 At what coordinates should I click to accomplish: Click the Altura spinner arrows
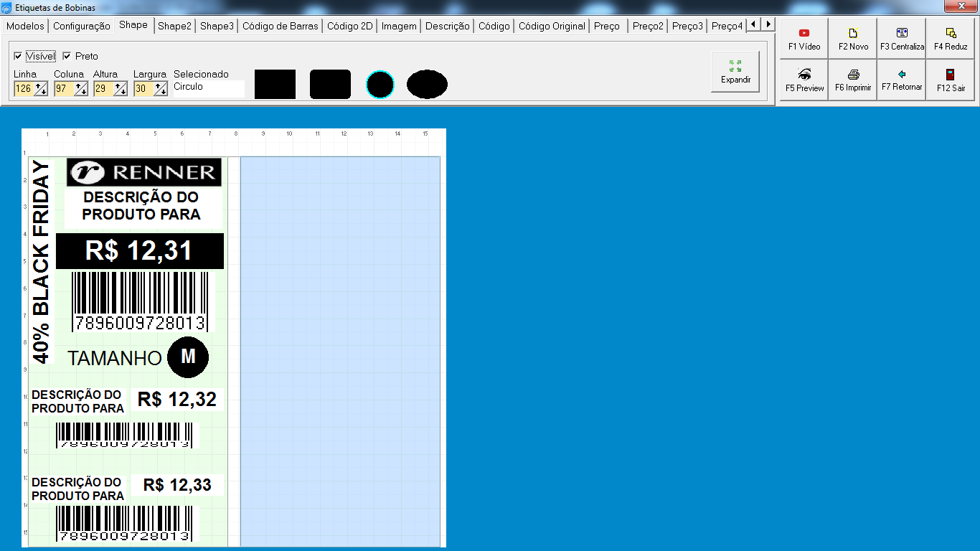121,89
